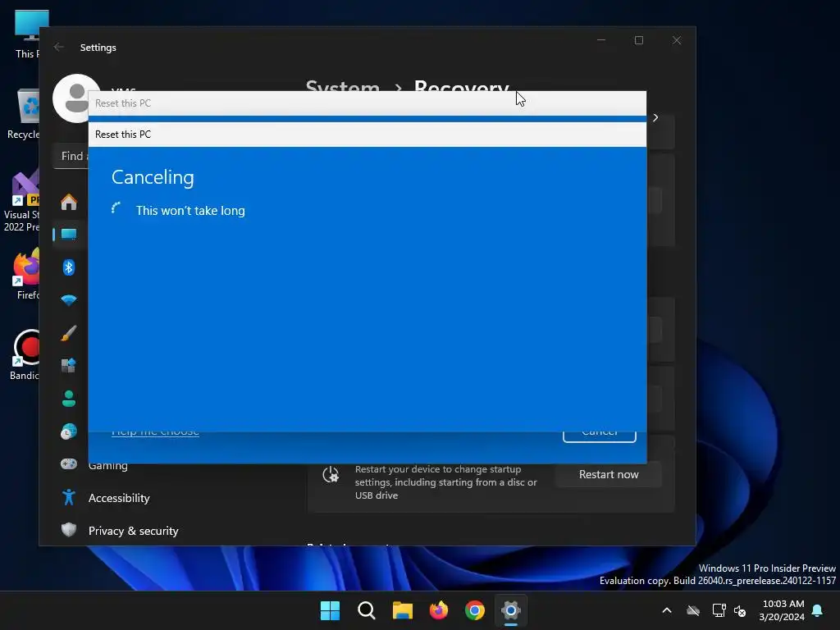This screenshot has height=630, width=840.
Task: Click the Settings gear taskbar icon
Action: (511, 610)
